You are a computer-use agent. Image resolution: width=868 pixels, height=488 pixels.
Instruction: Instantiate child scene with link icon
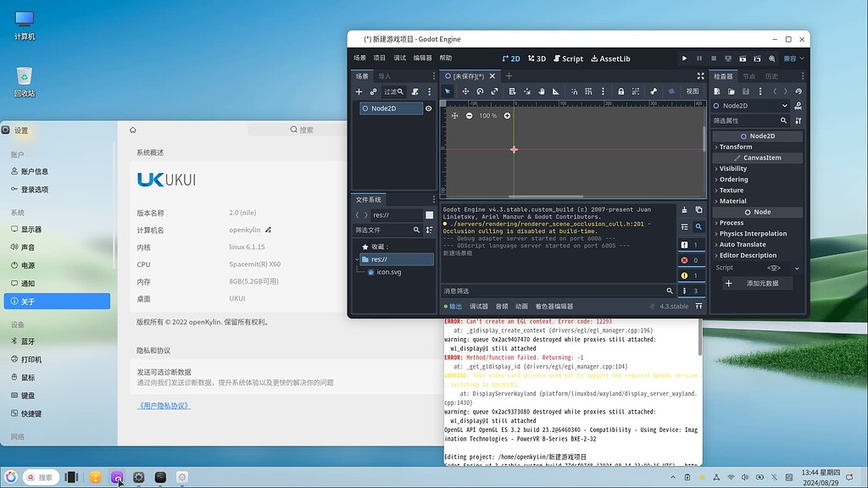[373, 91]
